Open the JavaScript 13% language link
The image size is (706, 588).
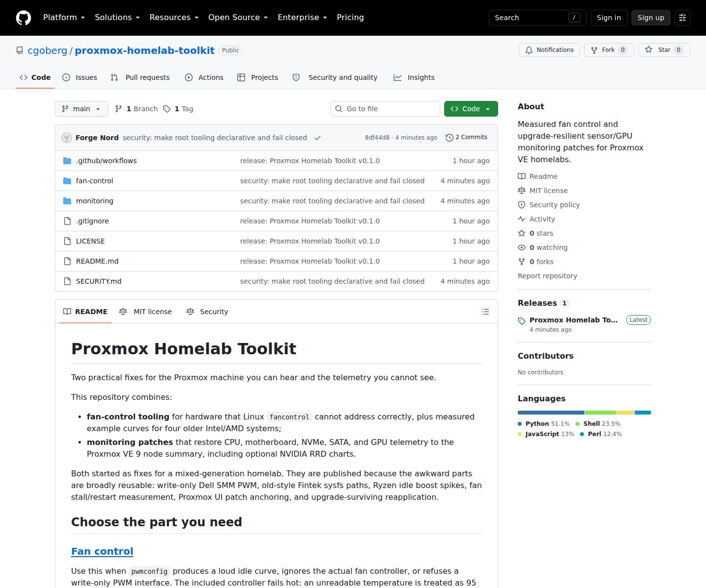[546, 434]
